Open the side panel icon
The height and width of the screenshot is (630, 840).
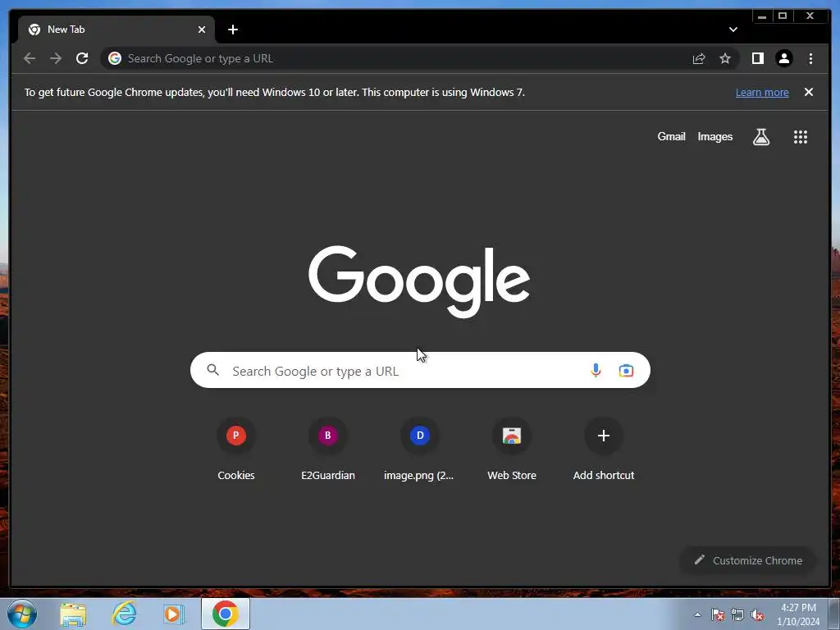point(757,58)
